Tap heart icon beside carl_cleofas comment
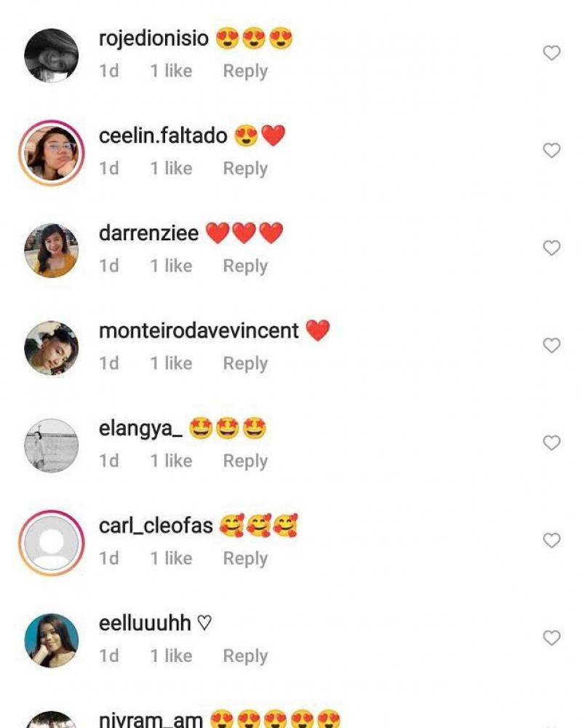This screenshot has height=728, width=582. pyautogui.click(x=552, y=540)
